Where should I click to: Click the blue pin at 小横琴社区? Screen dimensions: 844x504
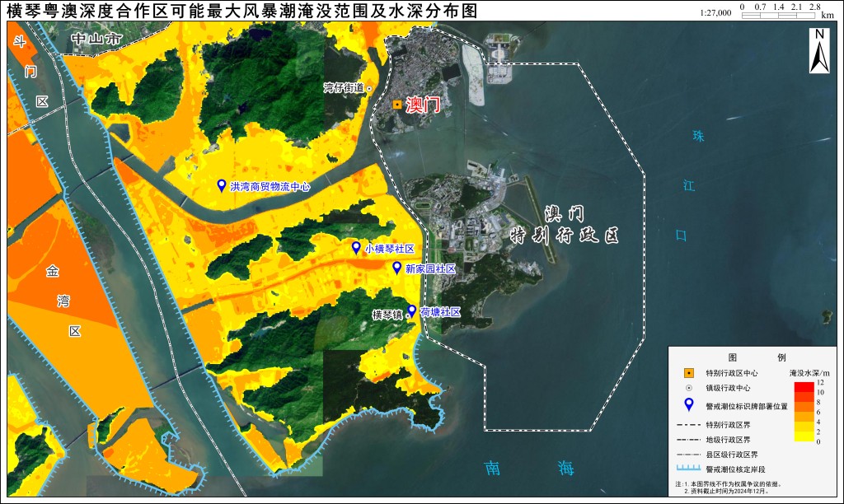356,247
